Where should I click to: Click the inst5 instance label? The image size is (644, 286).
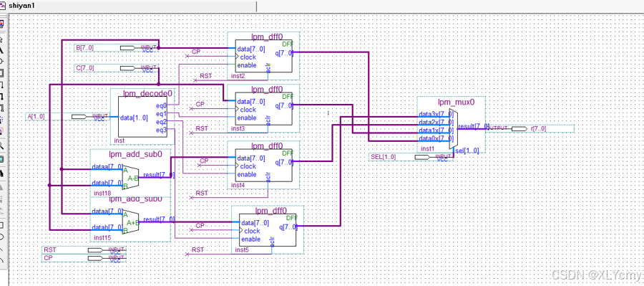click(x=242, y=249)
